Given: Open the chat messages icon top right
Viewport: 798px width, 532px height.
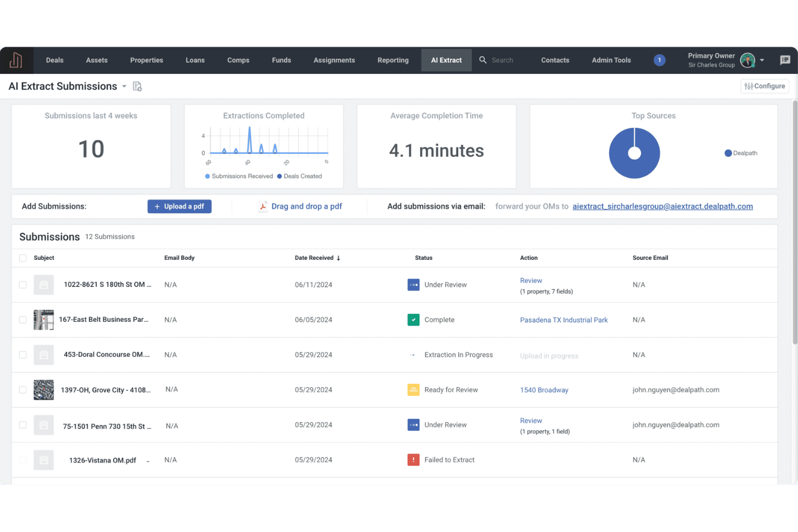Looking at the screenshot, I should (785, 60).
